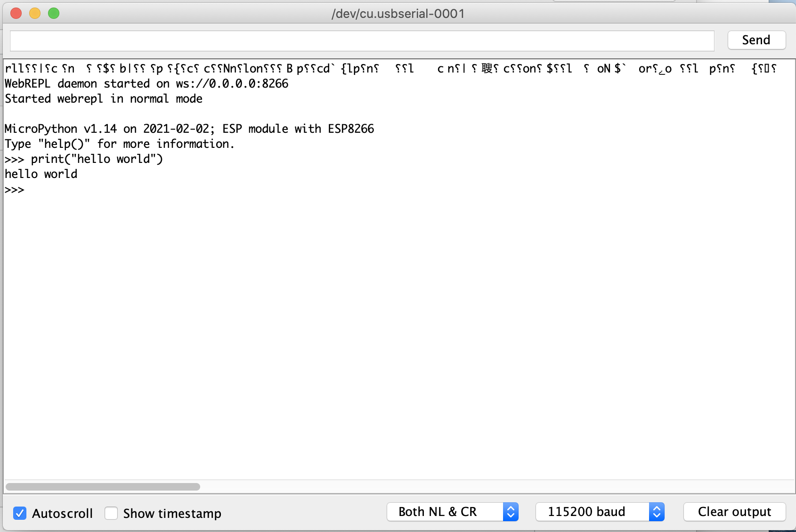Screen dimensions: 796x532
Task: Click the up chevron on the line ending selector
Action: click(511, 509)
